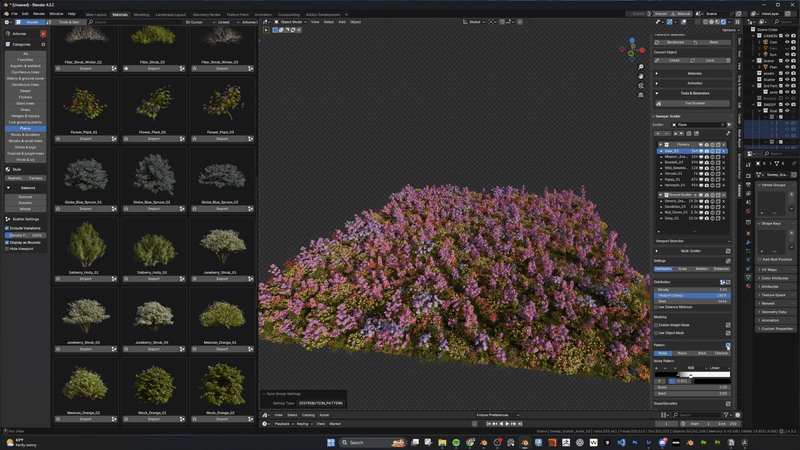
Task: Click the Density slider under Distribution
Action: (694, 289)
